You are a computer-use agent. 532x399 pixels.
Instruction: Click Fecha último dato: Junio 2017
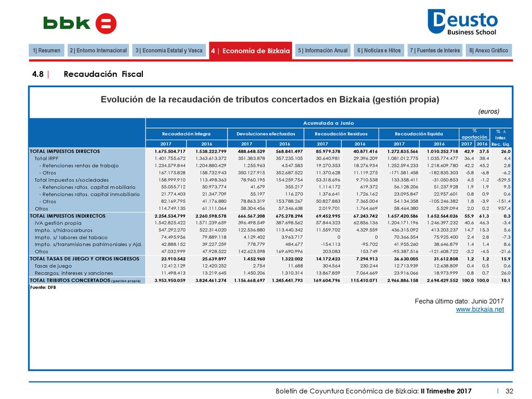coord(459,301)
